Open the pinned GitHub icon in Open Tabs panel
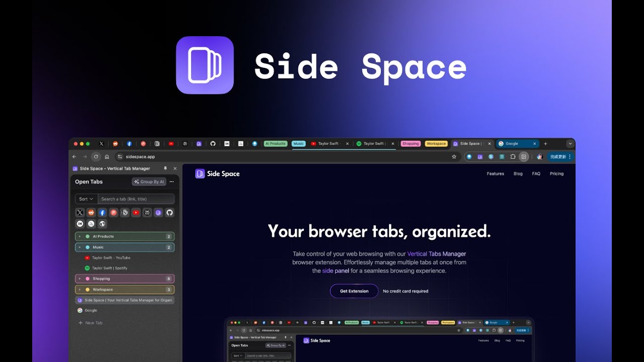The height and width of the screenshot is (362, 644). [170, 213]
